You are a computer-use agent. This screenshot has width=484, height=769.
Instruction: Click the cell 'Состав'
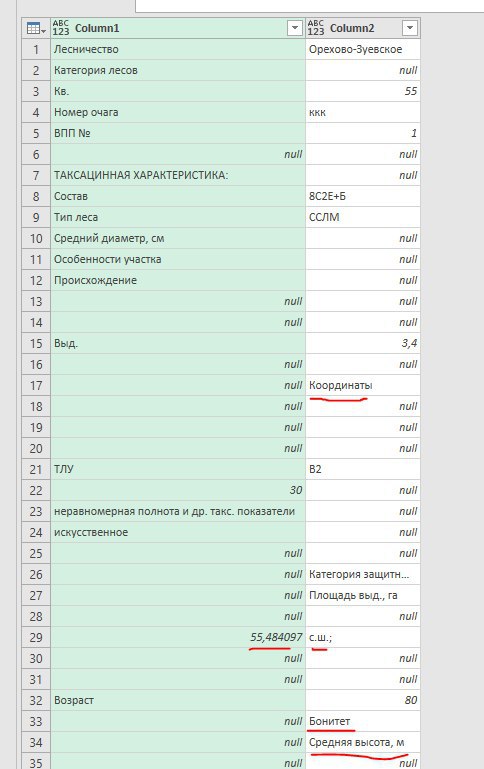pyautogui.click(x=178, y=196)
